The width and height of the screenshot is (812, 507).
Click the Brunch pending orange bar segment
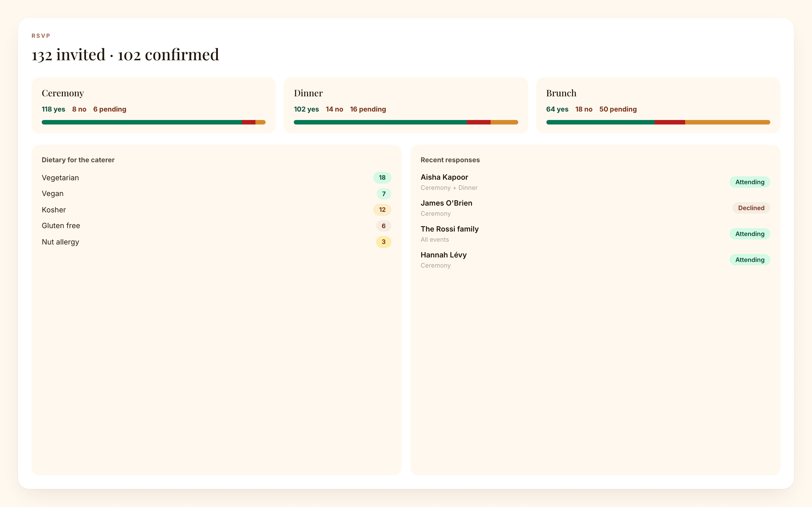[727, 122]
